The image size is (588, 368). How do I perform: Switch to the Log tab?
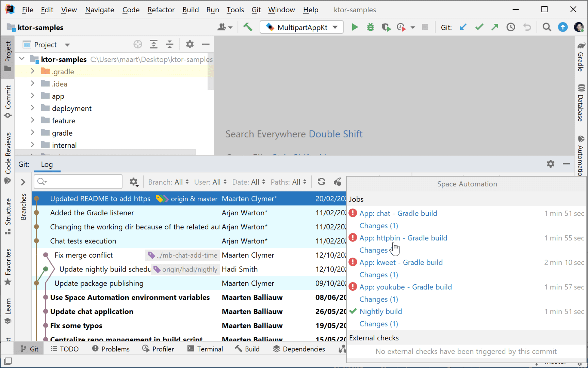coord(47,164)
